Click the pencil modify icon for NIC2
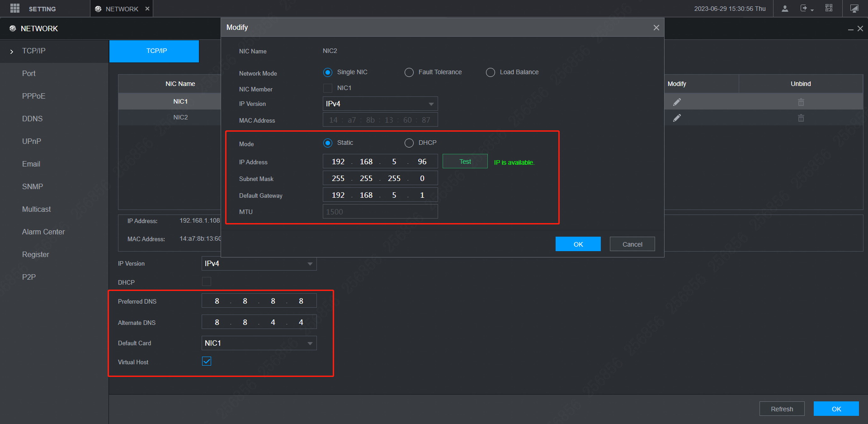Viewport: 868px width, 424px height. tap(677, 118)
